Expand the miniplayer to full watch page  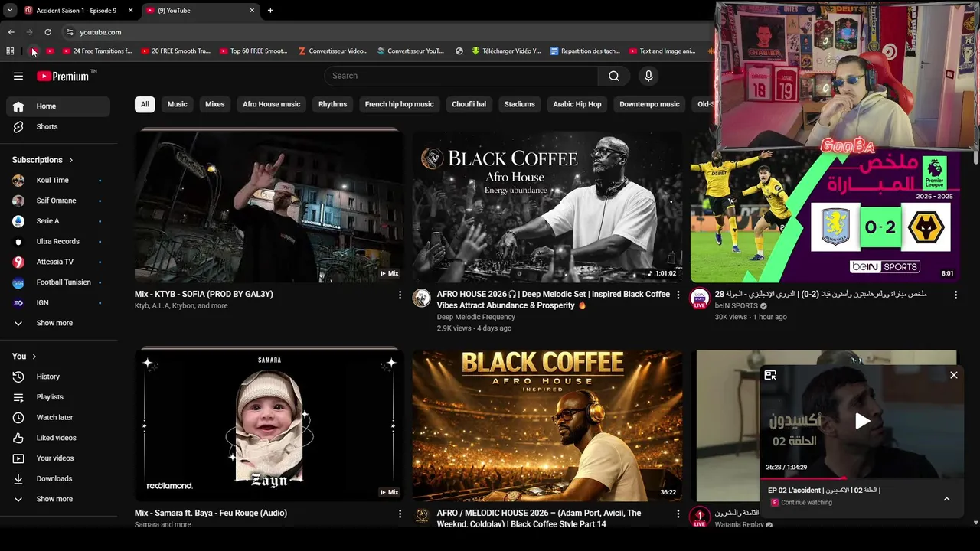(x=770, y=375)
